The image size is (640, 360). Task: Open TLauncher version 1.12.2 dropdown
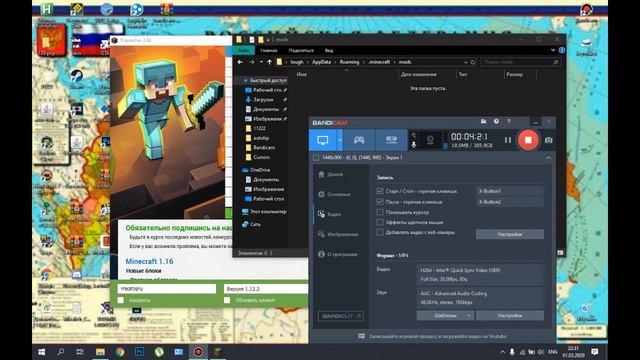coord(265,289)
